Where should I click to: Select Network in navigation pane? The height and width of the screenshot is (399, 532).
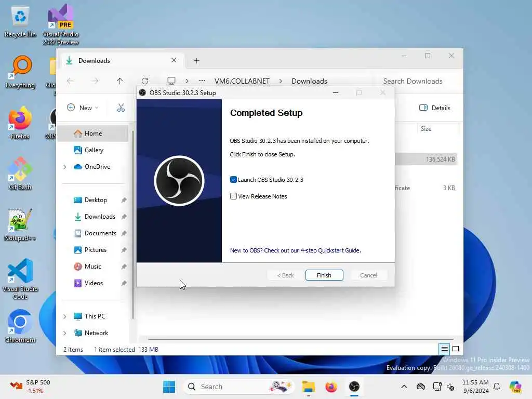96,333
